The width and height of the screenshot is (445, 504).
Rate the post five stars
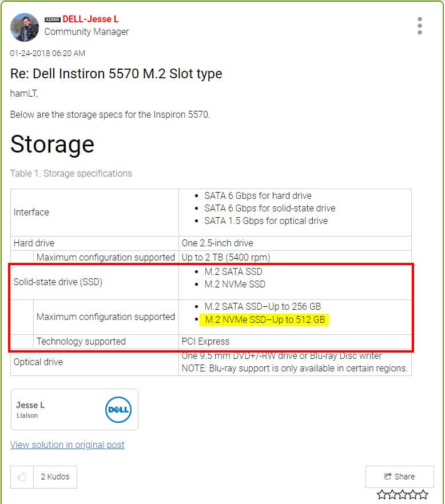click(423, 495)
